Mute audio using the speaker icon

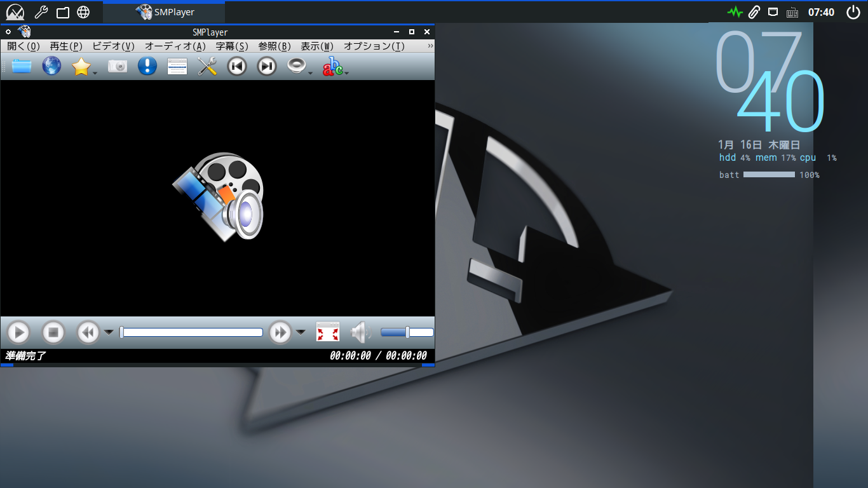point(360,332)
